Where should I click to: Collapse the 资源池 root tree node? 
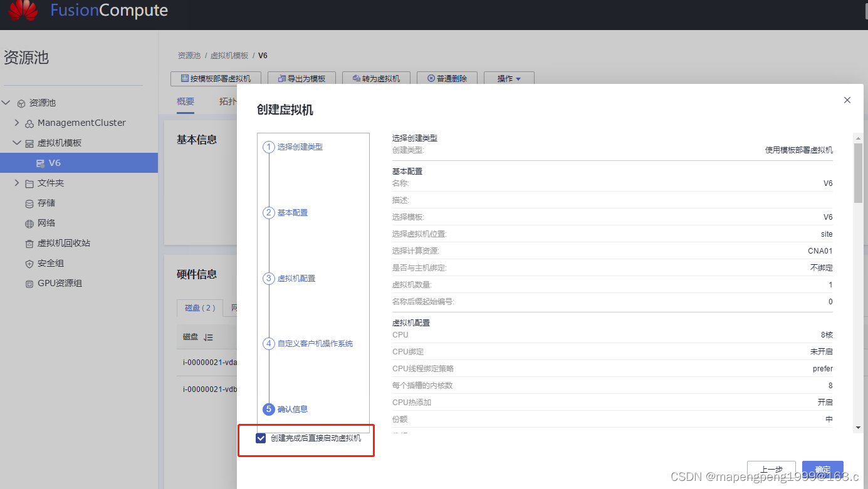click(6, 103)
